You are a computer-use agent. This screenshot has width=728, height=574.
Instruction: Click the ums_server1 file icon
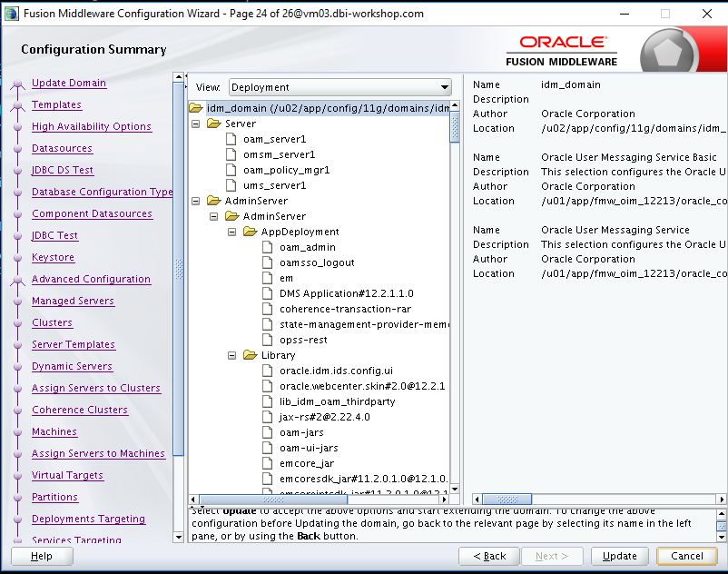tap(231, 185)
